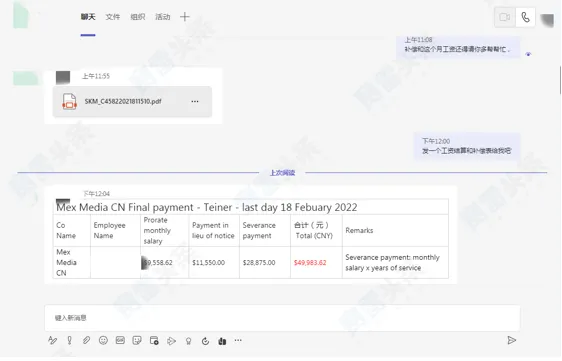Screen dimensions: 562x361
Task: Open the SKM_C45822021811510.pdf attachment
Action: [x=132, y=101]
